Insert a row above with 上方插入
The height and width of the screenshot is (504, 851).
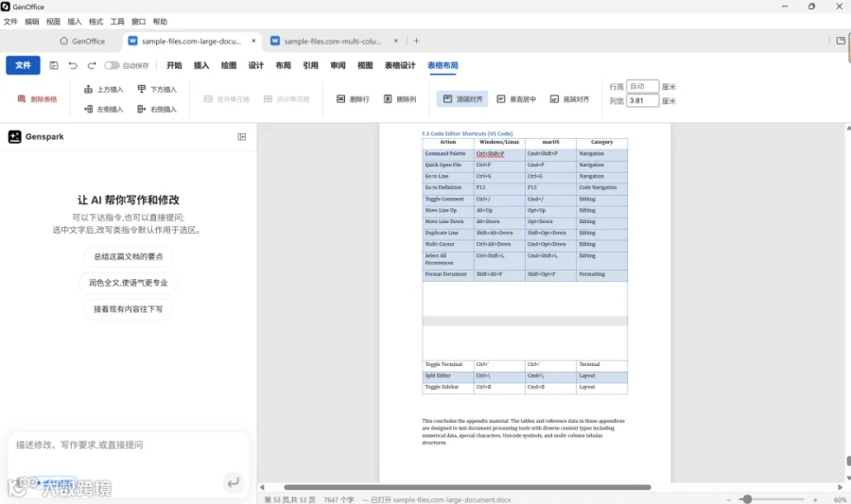click(104, 89)
